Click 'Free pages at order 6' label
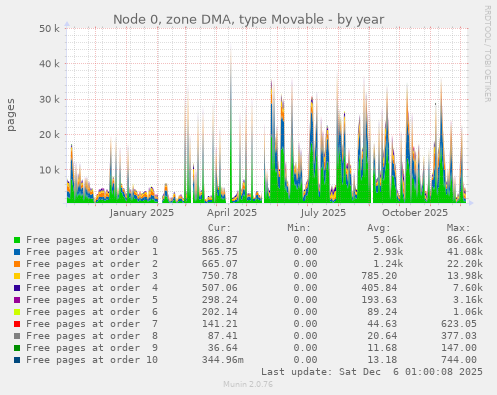 click(92, 312)
